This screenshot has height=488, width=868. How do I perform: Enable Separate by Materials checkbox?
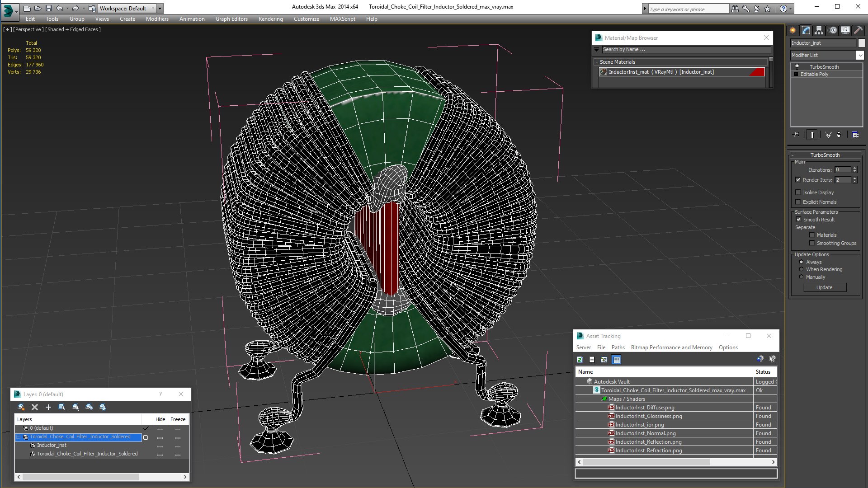(x=812, y=235)
